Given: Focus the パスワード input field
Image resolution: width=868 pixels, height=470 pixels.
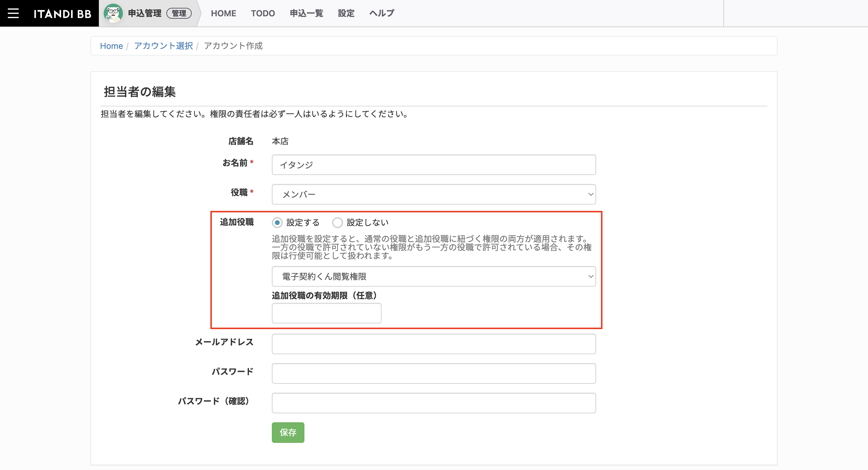Looking at the screenshot, I should (x=434, y=373).
